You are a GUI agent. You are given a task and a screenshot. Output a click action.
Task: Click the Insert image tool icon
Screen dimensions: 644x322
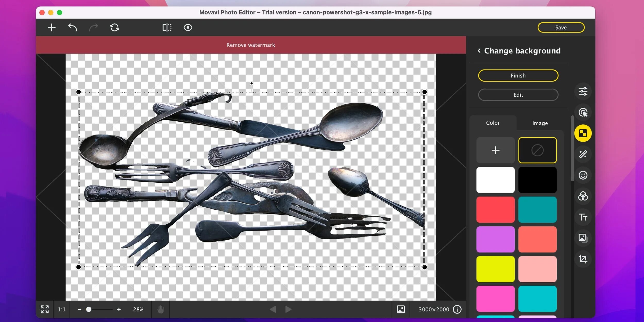[x=583, y=238]
